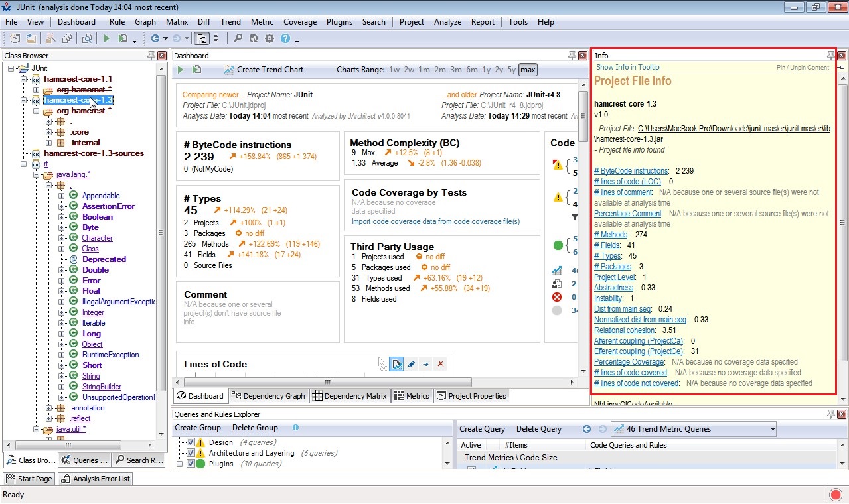Click the Create Trend Chart icon
This screenshot has height=504, width=849.
[229, 70]
